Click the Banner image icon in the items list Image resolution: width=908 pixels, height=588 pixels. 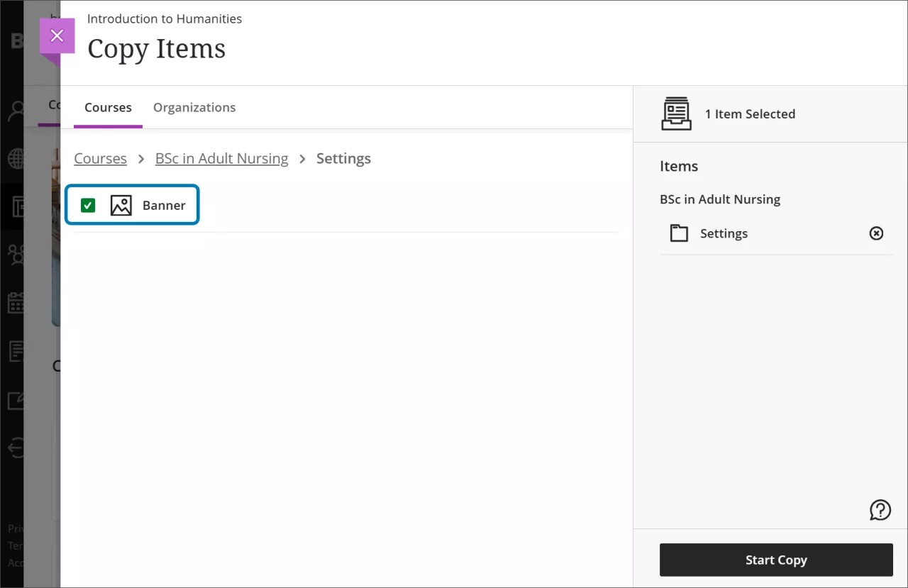click(121, 204)
